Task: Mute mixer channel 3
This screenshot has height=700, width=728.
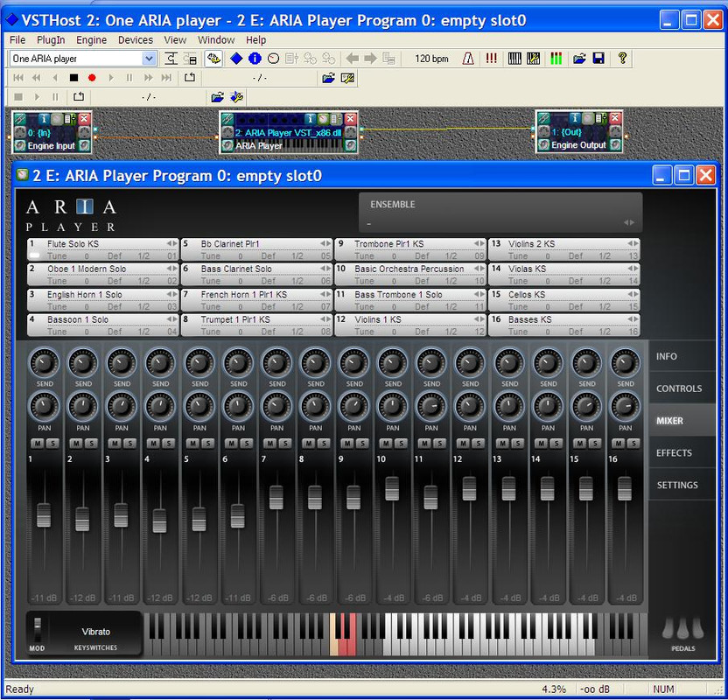Action: click(x=115, y=444)
